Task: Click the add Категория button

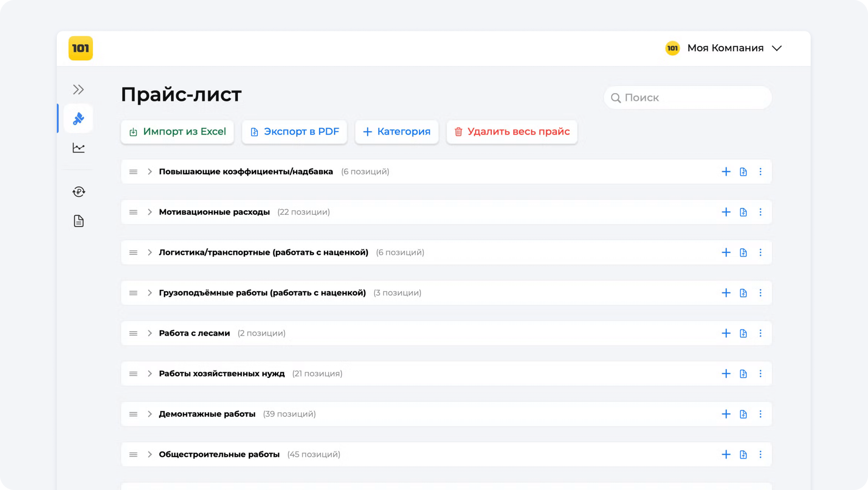Action: click(x=397, y=132)
